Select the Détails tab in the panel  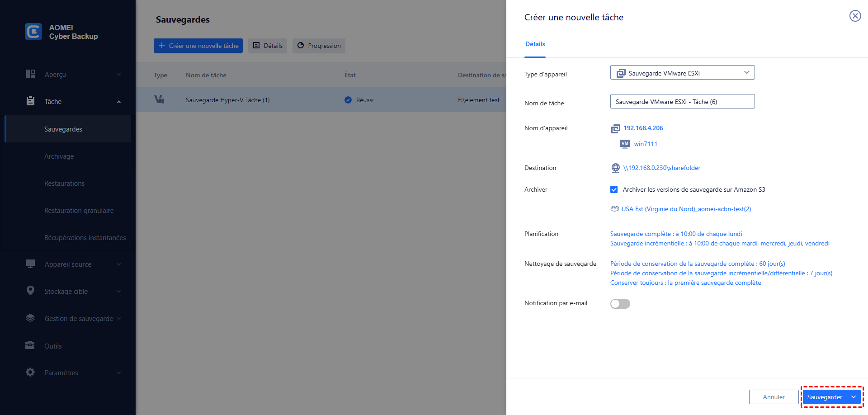click(535, 44)
